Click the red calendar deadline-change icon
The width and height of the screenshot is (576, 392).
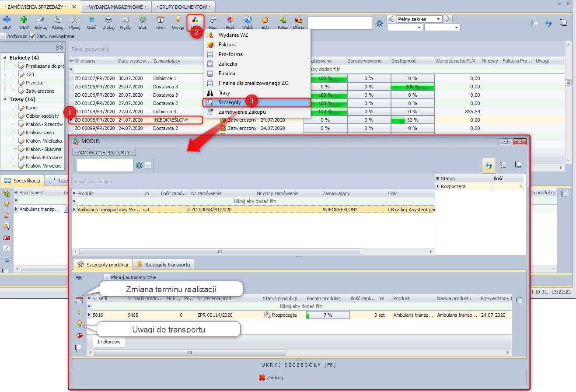click(x=79, y=300)
